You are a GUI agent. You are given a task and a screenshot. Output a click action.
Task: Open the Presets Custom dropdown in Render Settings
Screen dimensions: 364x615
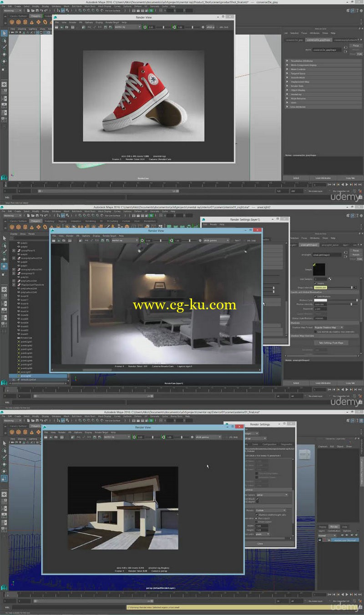tap(270, 510)
